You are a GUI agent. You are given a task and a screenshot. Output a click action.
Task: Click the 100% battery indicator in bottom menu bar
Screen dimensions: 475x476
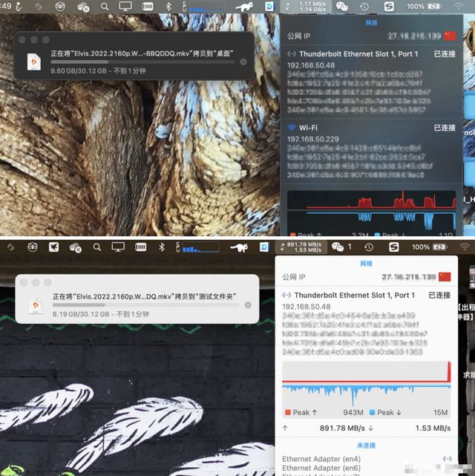click(x=429, y=247)
